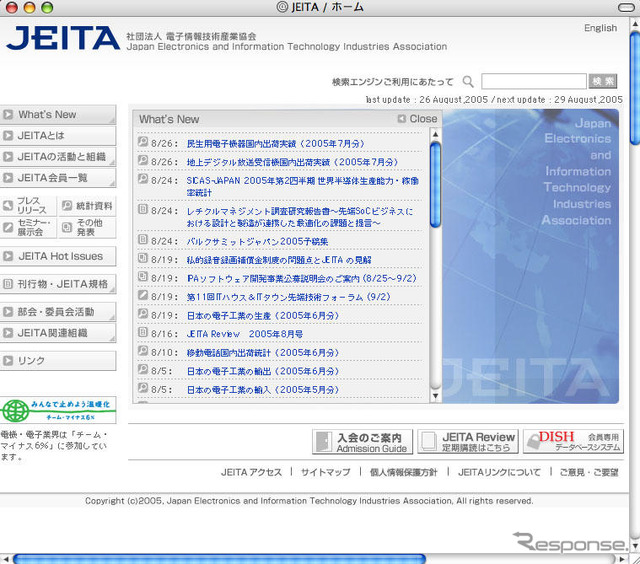
Task: Click the padlock icon on DISH banner
Action: coord(533,442)
